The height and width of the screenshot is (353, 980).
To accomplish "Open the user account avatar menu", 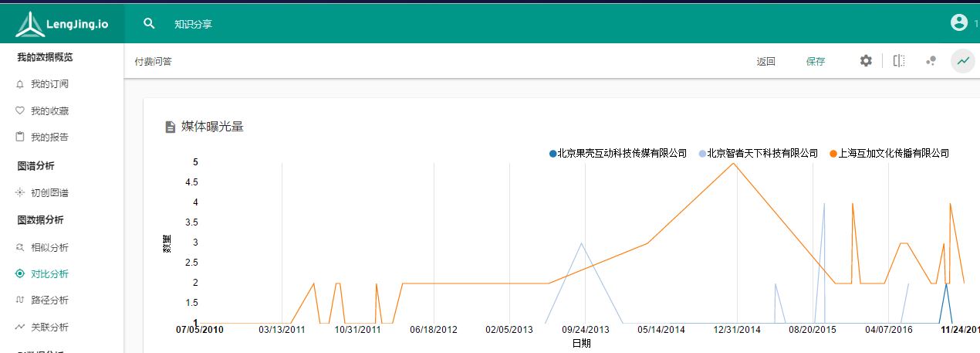I will coord(959,23).
